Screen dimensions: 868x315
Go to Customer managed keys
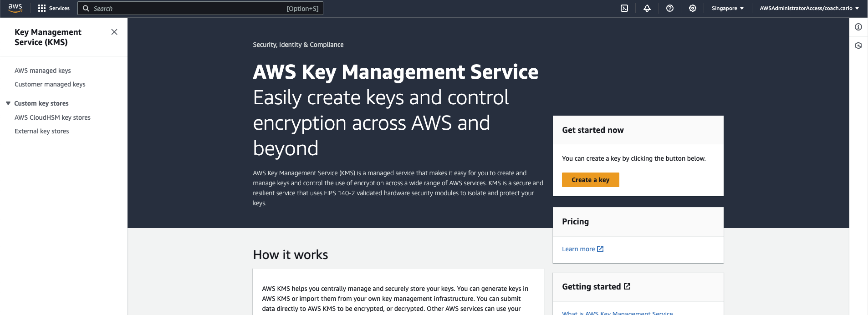50,84
